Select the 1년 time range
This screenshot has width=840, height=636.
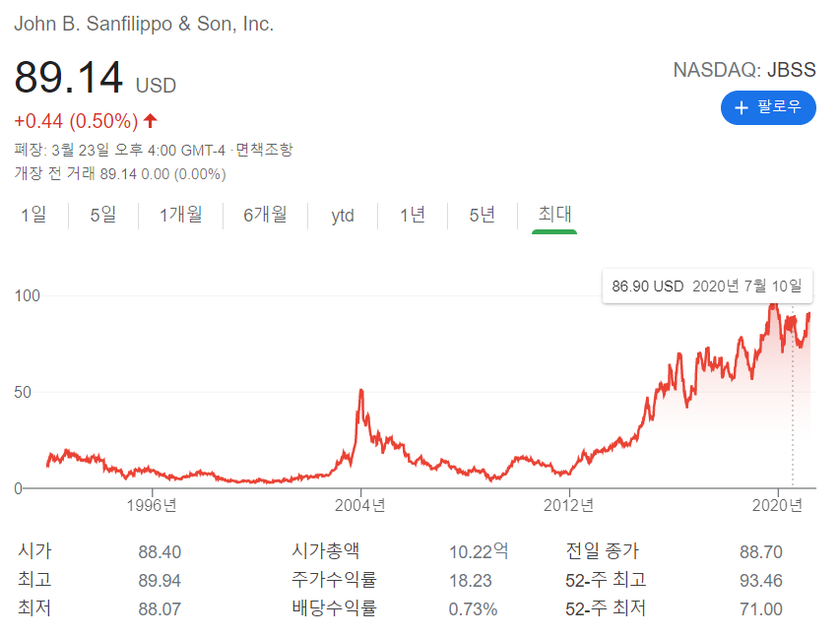click(x=411, y=215)
